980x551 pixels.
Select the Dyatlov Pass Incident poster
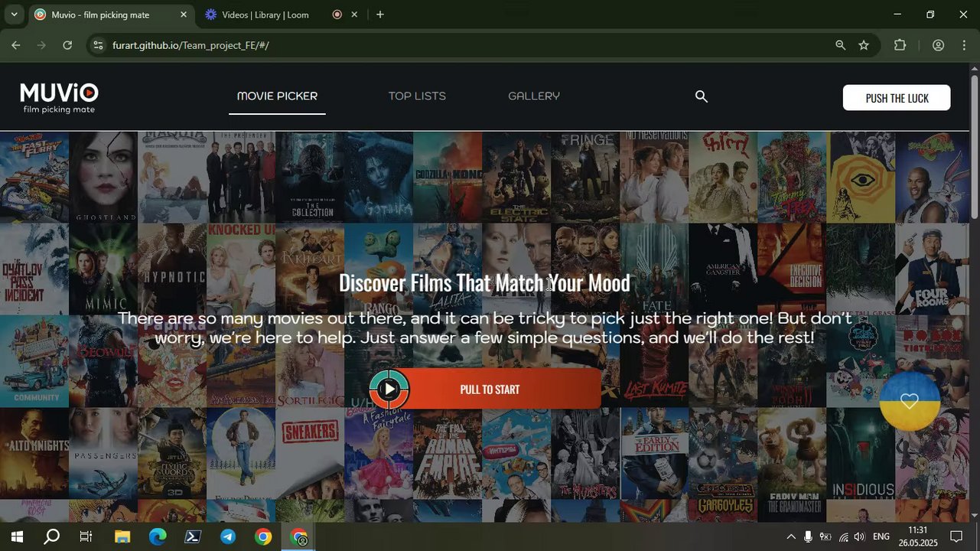(x=34, y=269)
